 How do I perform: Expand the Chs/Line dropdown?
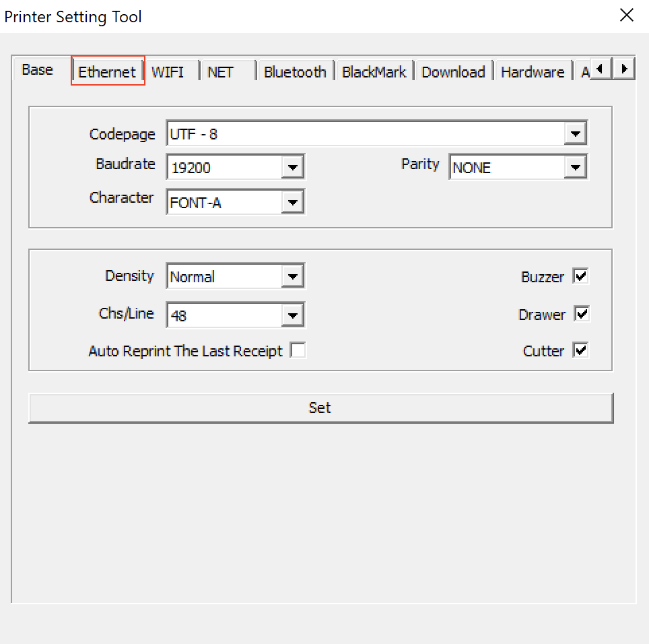(292, 315)
